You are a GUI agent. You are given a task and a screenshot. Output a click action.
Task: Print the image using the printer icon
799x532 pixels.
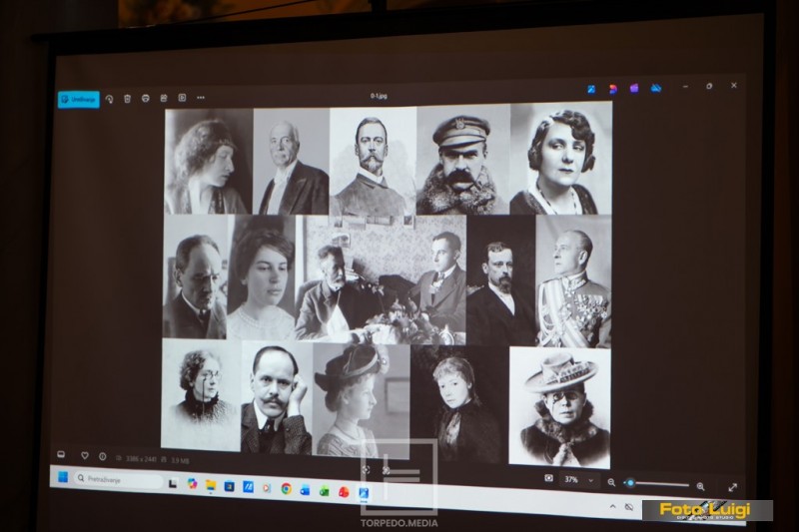146,98
